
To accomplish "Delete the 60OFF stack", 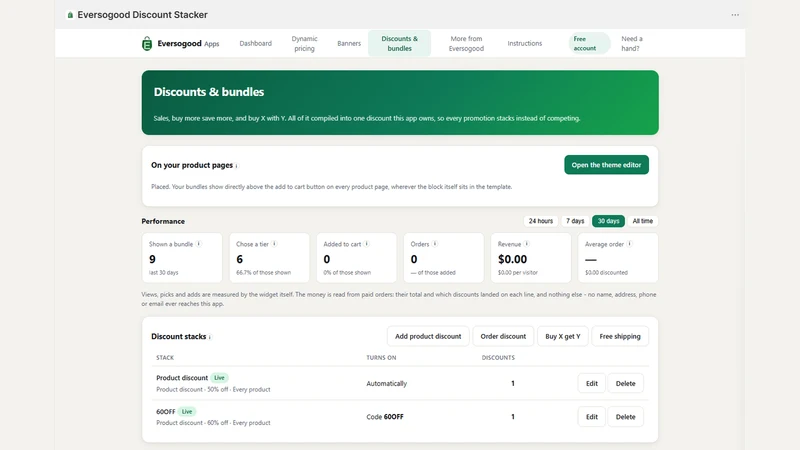I will [626, 417].
